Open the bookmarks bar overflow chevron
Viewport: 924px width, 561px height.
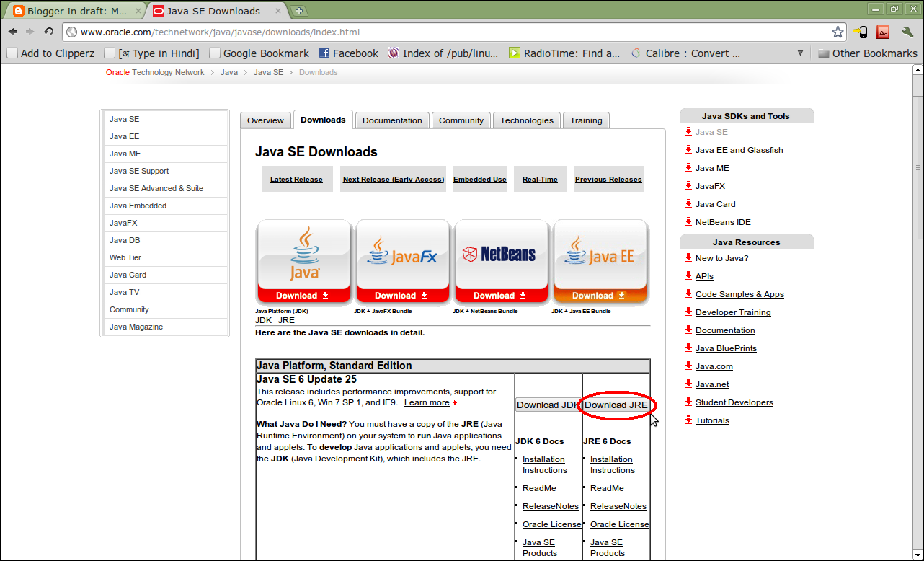pos(800,52)
